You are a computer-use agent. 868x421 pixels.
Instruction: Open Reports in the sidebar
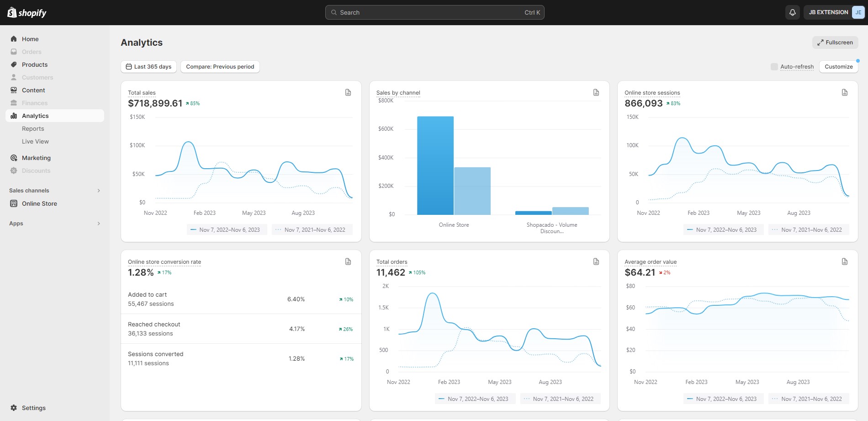[33, 129]
